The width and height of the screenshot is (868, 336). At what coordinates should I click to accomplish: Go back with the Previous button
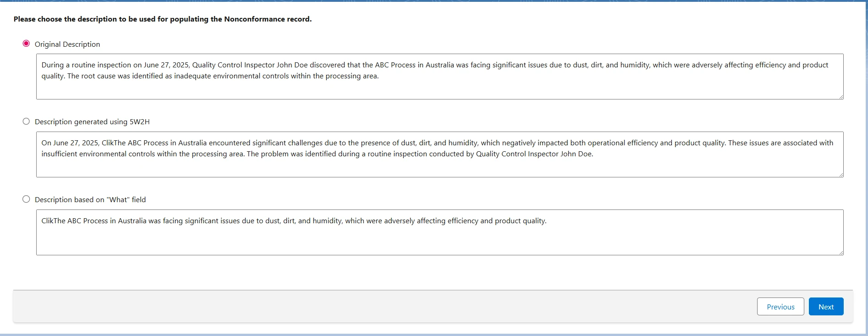tap(780, 307)
